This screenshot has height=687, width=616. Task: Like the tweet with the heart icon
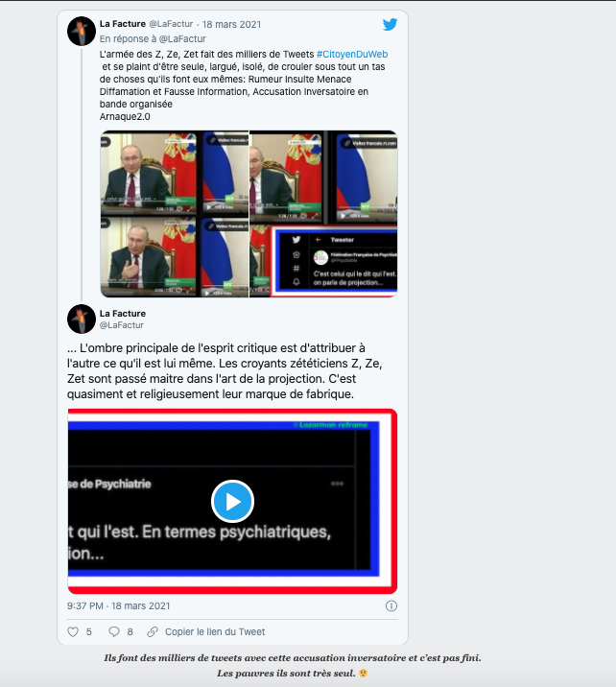73,631
